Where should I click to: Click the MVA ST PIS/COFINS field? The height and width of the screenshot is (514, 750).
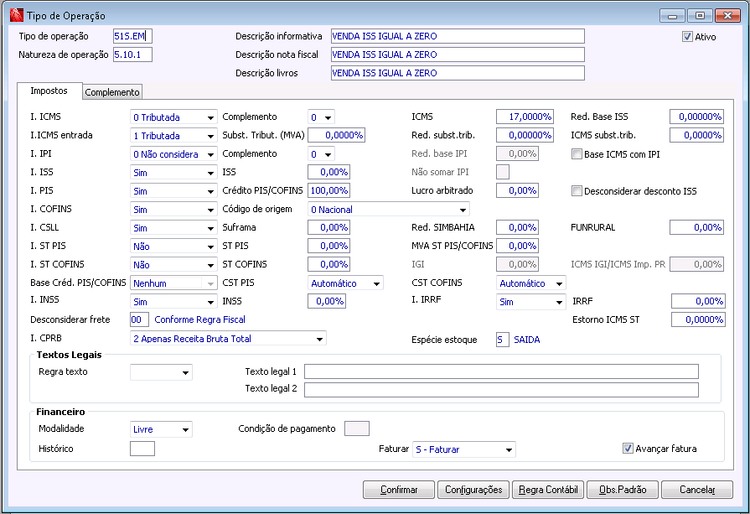point(518,246)
